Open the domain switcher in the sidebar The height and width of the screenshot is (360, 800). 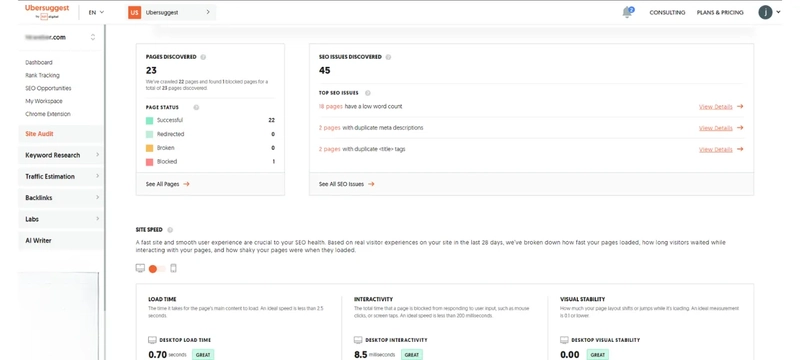point(92,37)
